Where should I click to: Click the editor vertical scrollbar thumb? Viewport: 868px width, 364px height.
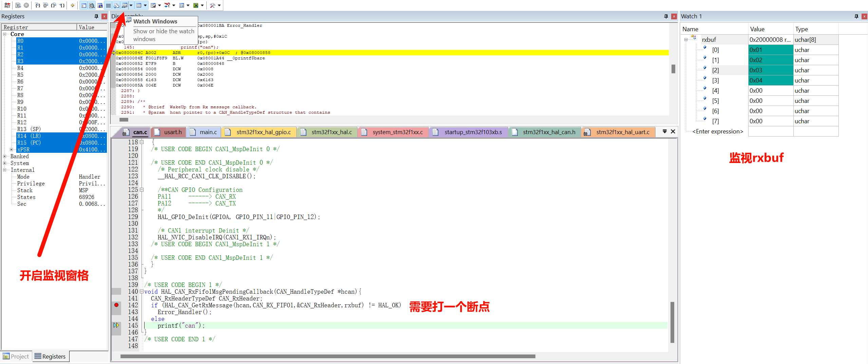click(x=673, y=323)
